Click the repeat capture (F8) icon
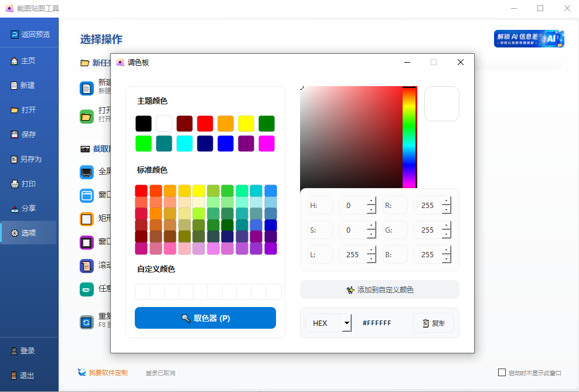The width and height of the screenshot is (579, 392). [88, 321]
